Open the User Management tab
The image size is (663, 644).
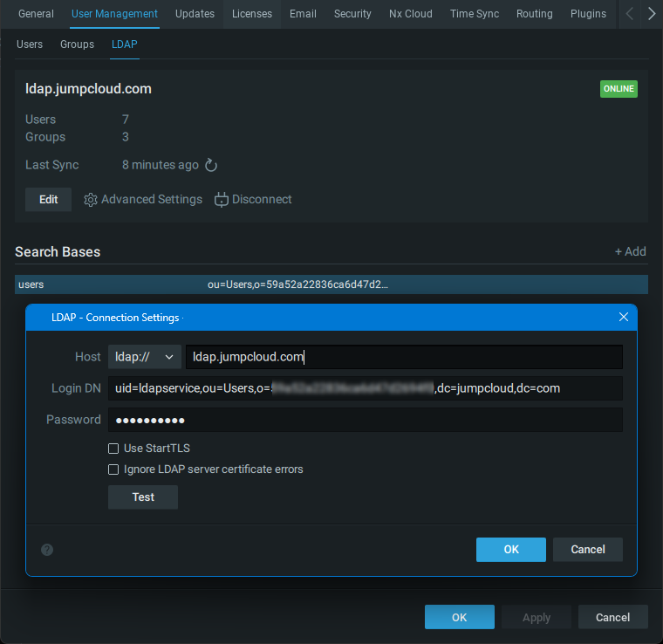click(114, 14)
